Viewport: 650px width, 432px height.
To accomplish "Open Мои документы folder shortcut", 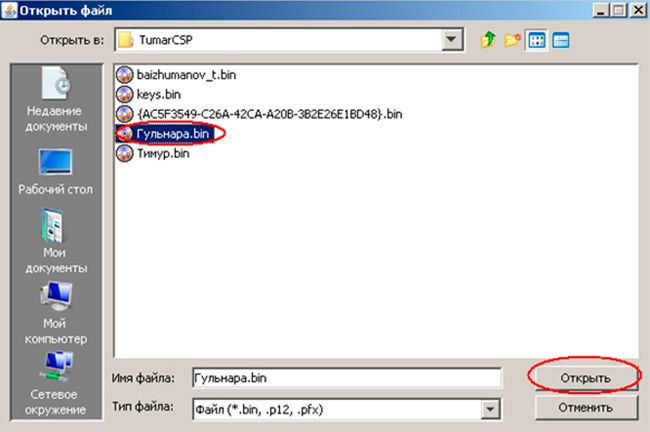I will pos(56,241).
